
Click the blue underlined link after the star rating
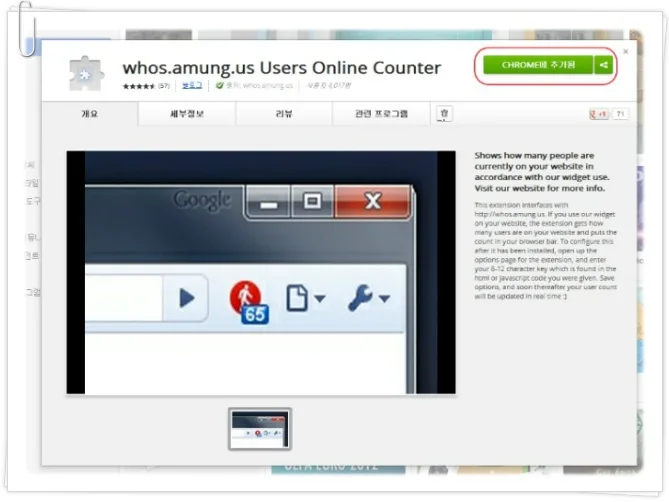click(192, 85)
